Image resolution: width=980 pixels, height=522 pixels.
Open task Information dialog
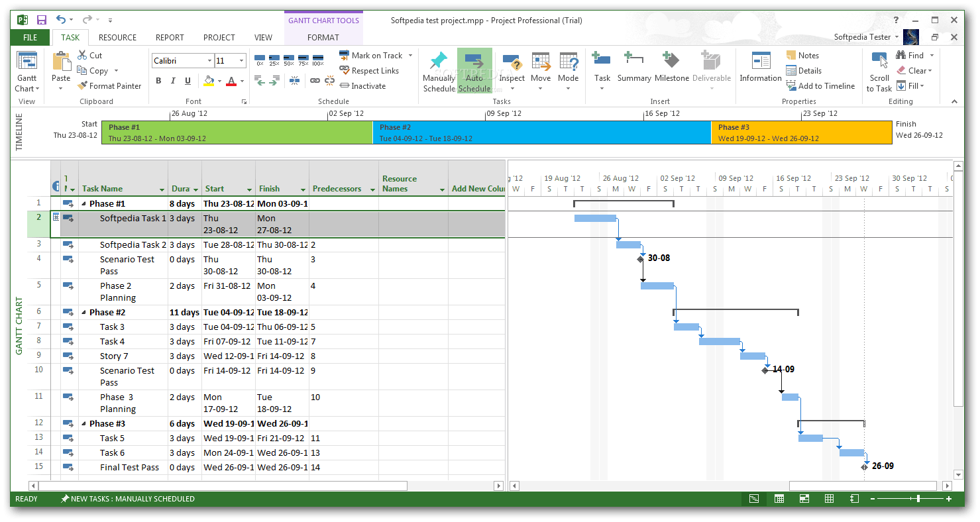(761, 68)
